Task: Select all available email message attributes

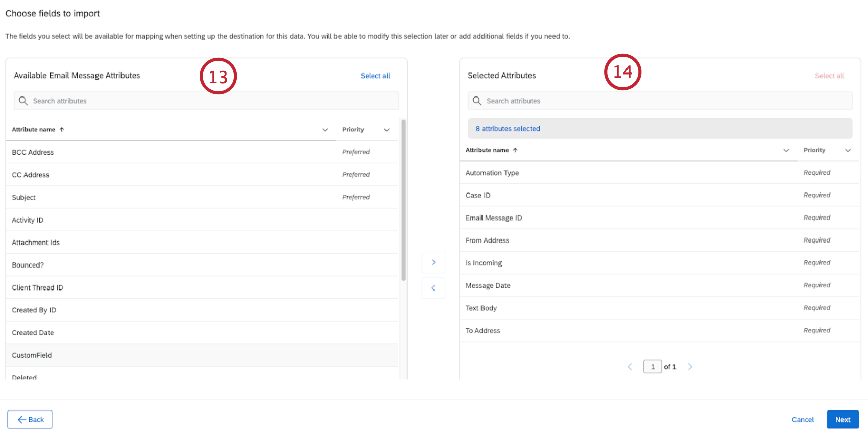Action: click(x=375, y=76)
